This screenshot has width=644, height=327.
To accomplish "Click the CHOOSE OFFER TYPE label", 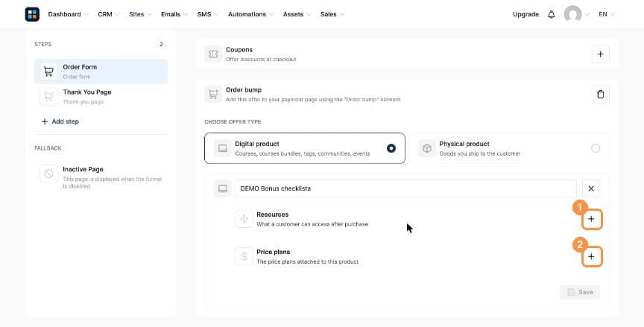I will (233, 122).
